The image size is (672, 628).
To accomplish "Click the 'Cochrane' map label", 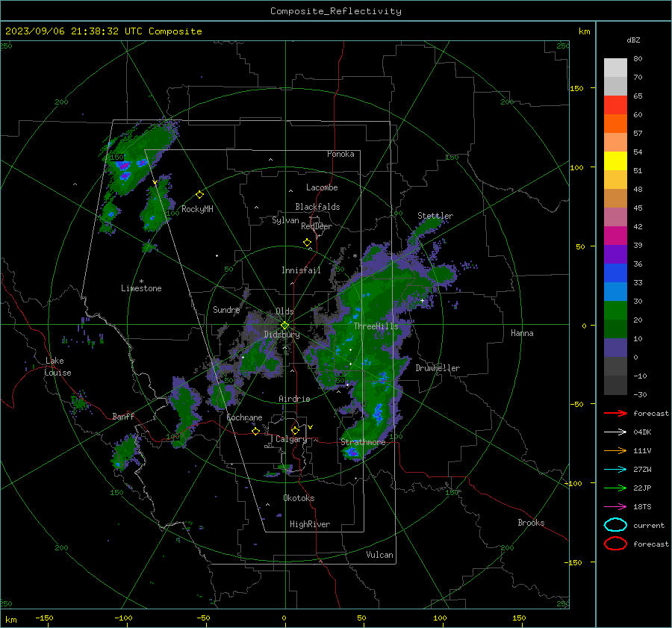I will click(244, 417).
